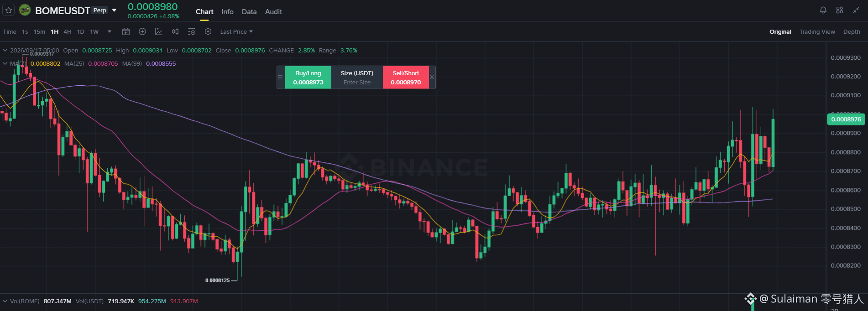Switch to the Info tab
Screen dimensions: 868x311
click(227, 12)
